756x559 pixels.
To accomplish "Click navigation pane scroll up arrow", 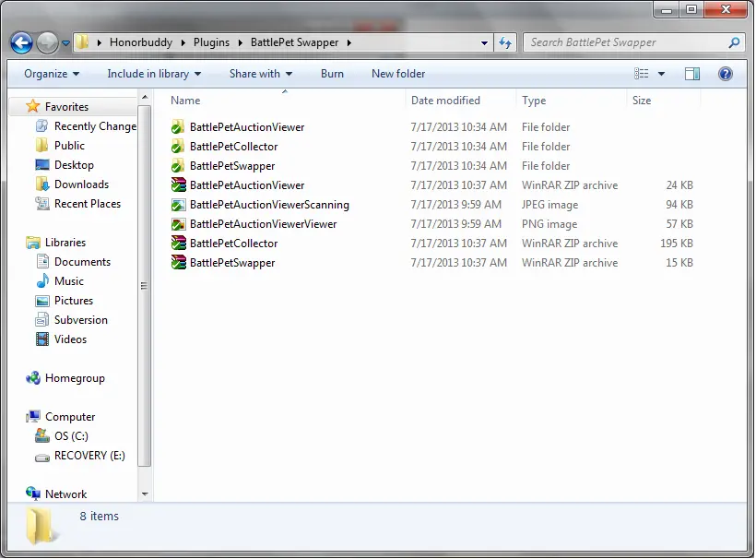I will coord(145,98).
